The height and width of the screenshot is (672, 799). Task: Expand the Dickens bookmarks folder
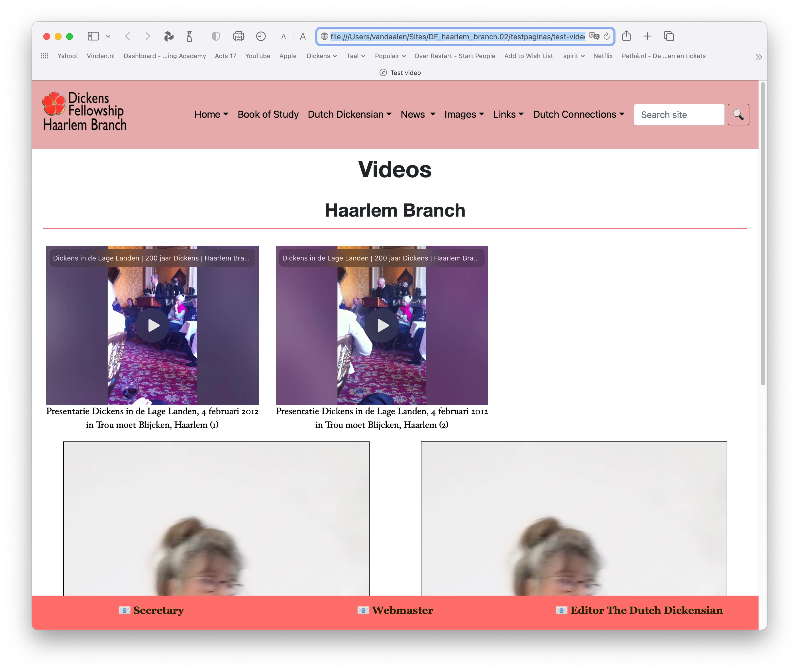point(321,56)
